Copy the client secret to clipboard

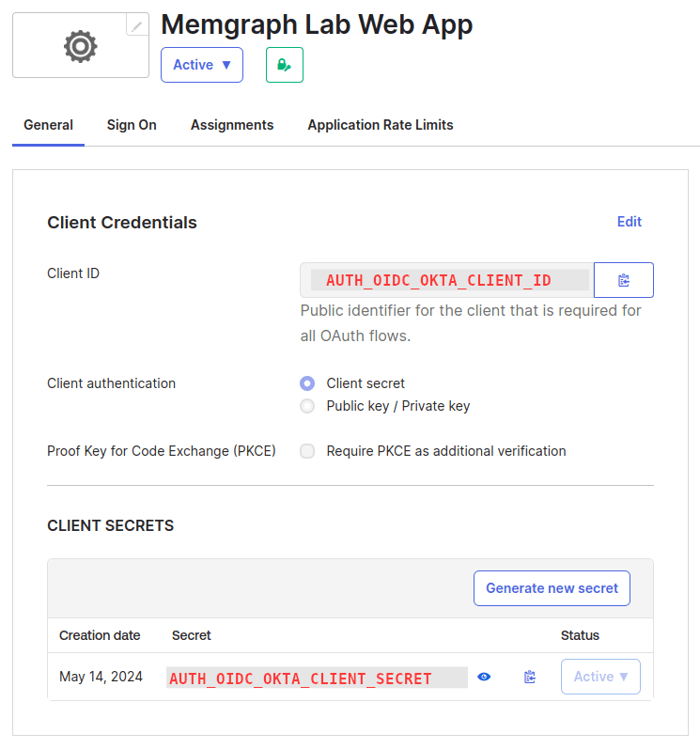pyautogui.click(x=530, y=677)
